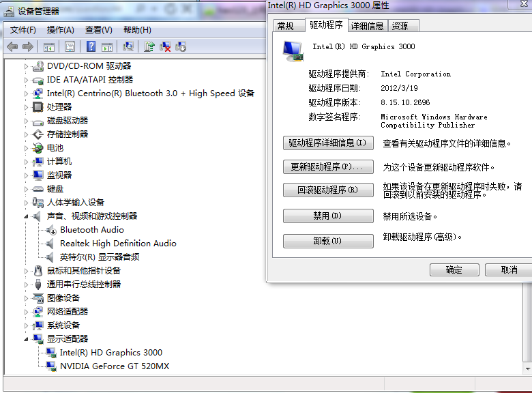The image size is (532, 393).
Task: Expand the 网络适配器 node arrow
Action: click(26, 312)
